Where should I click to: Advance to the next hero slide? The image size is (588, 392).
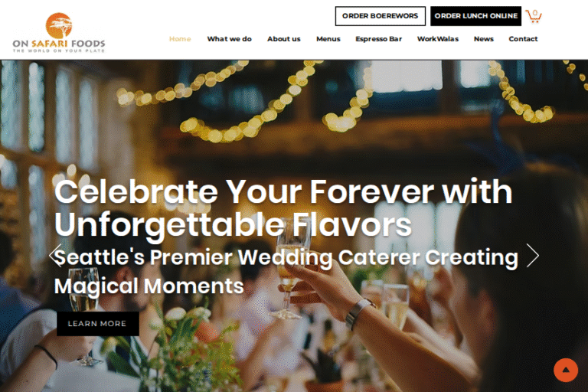(x=533, y=256)
